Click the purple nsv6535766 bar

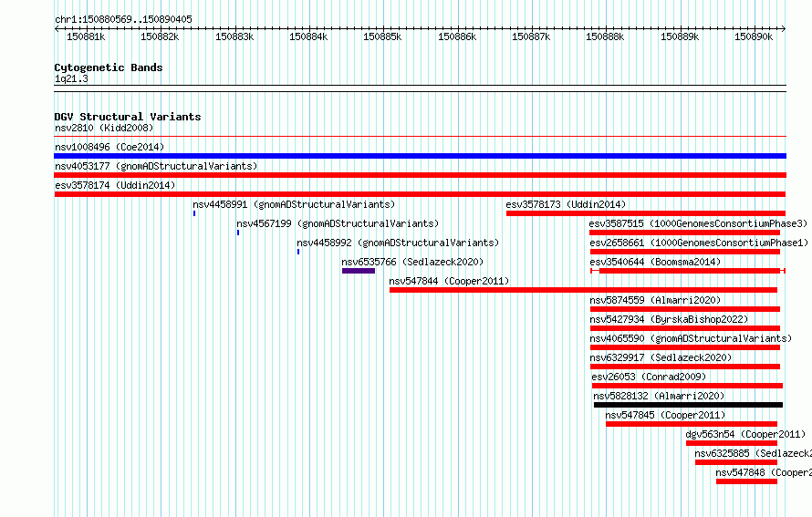tap(359, 271)
